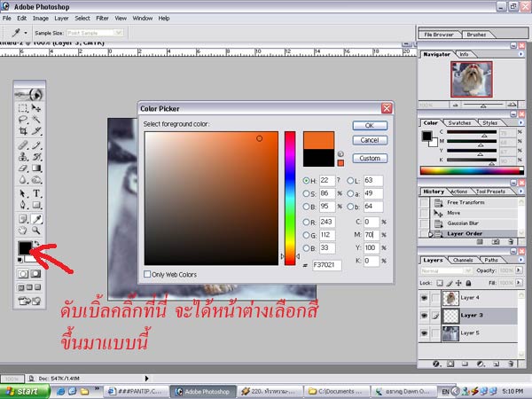This screenshot has height=399, width=532.
Task: Click the foreground color swatch in toolbox
Action: pos(25,248)
